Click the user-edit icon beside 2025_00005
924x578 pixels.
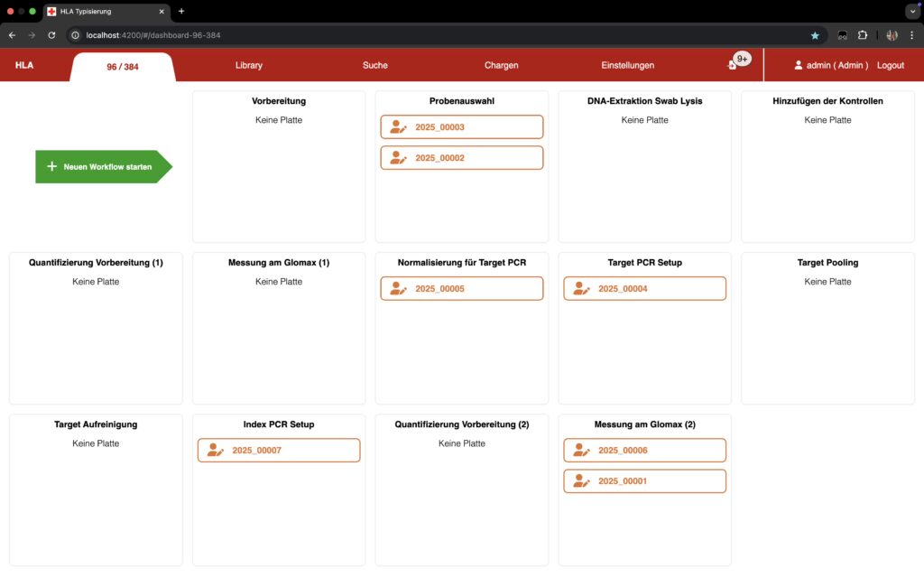(398, 288)
